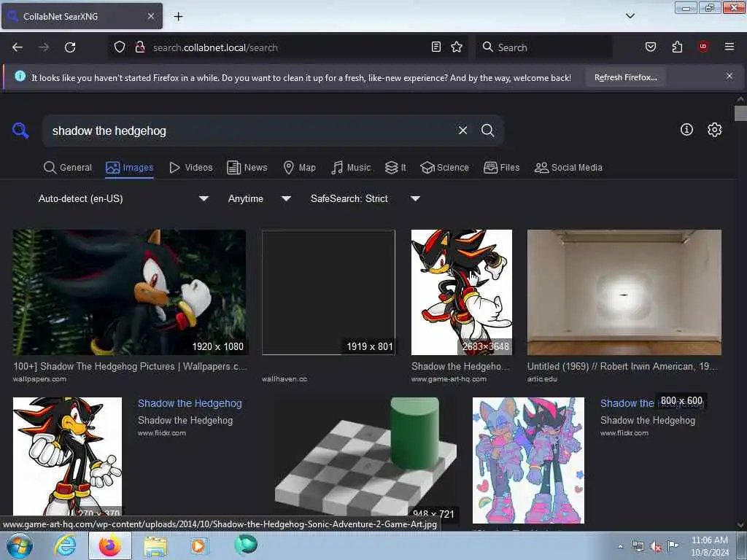
Task: Open Windows Media Player in taskbar
Action: point(199,545)
